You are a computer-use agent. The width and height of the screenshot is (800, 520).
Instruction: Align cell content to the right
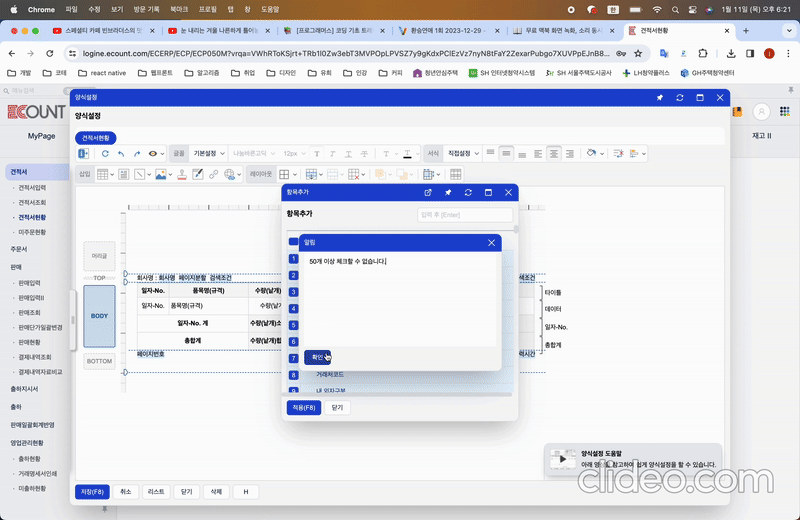(570, 154)
